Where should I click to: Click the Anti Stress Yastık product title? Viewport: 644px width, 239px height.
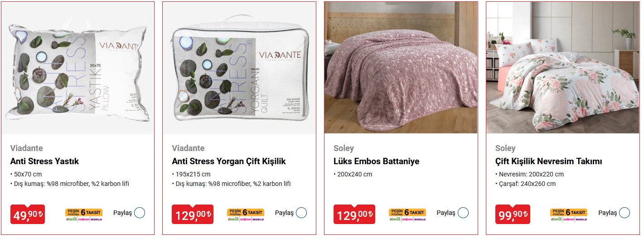[x=45, y=161]
